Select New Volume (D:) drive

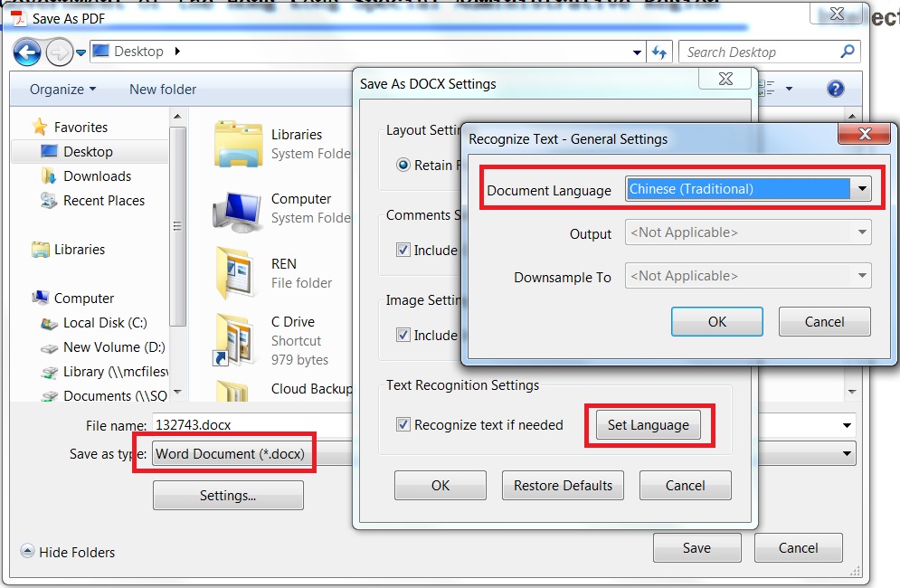114,347
